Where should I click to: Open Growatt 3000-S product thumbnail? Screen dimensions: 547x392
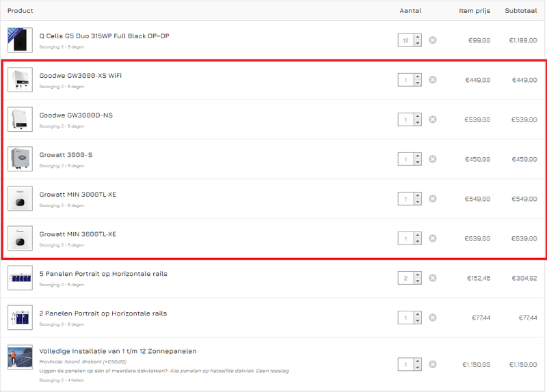pos(21,159)
